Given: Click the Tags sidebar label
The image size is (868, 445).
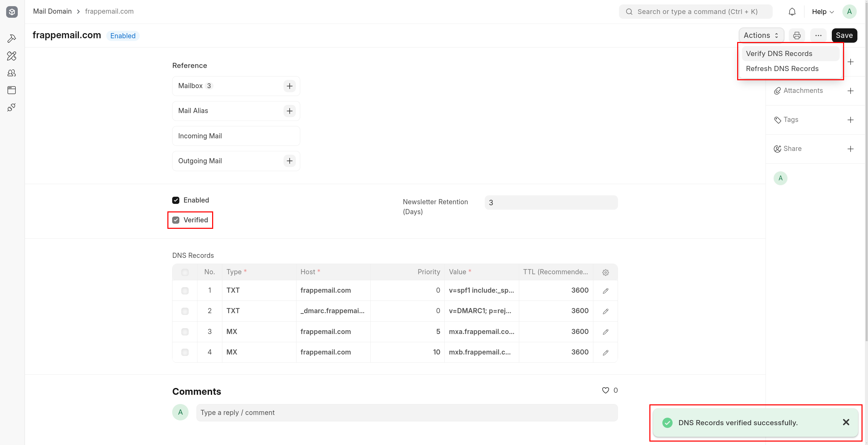Looking at the screenshot, I should coord(791,120).
